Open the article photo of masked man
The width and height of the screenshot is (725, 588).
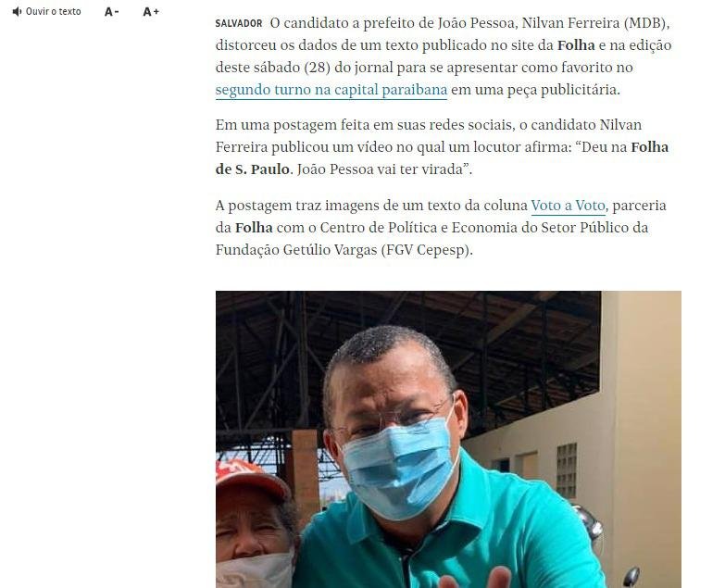point(448,439)
